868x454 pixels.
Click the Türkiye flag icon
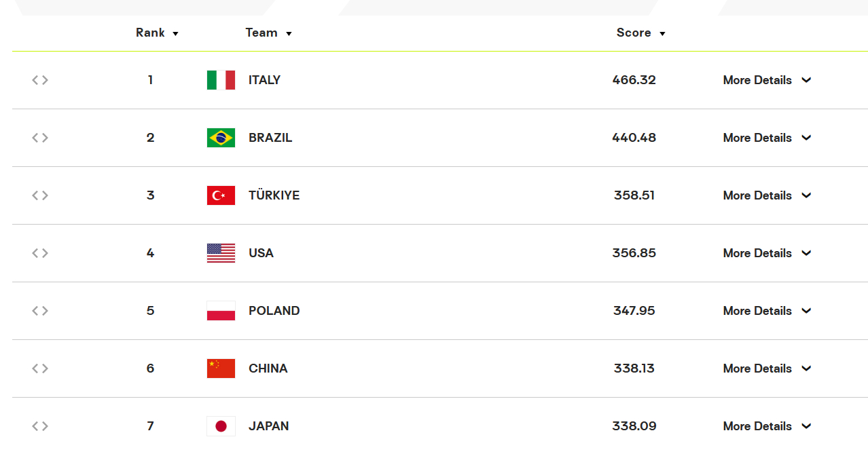(221, 195)
